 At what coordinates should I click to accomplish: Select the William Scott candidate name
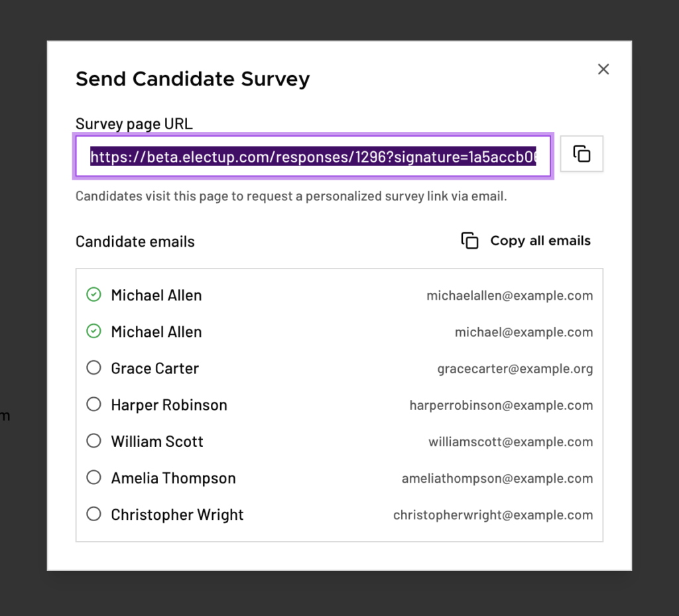tap(157, 442)
